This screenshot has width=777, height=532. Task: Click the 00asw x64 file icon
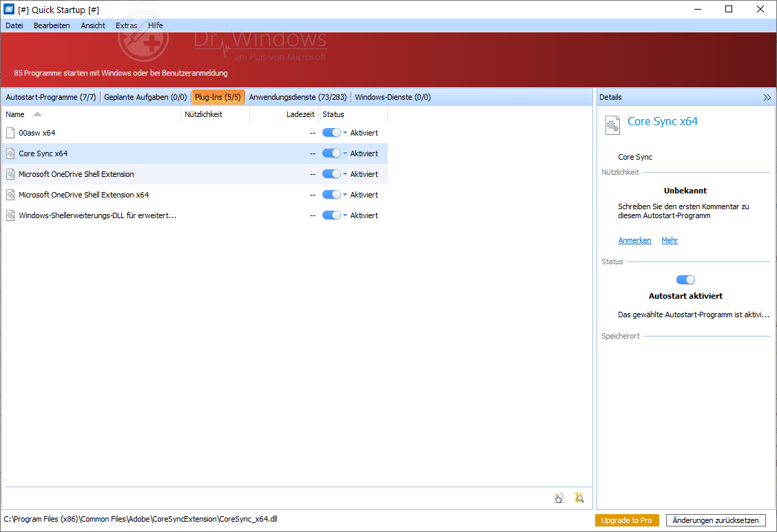point(10,133)
